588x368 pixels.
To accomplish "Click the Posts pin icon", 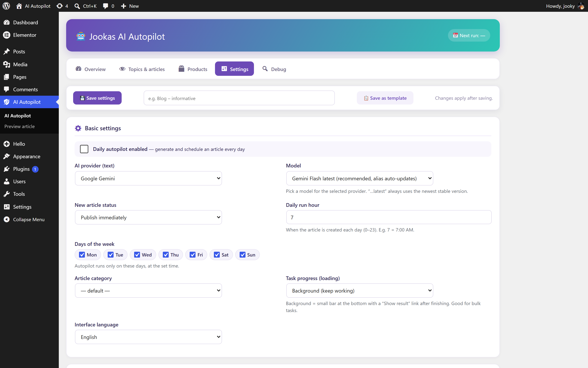I will point(7,51).
